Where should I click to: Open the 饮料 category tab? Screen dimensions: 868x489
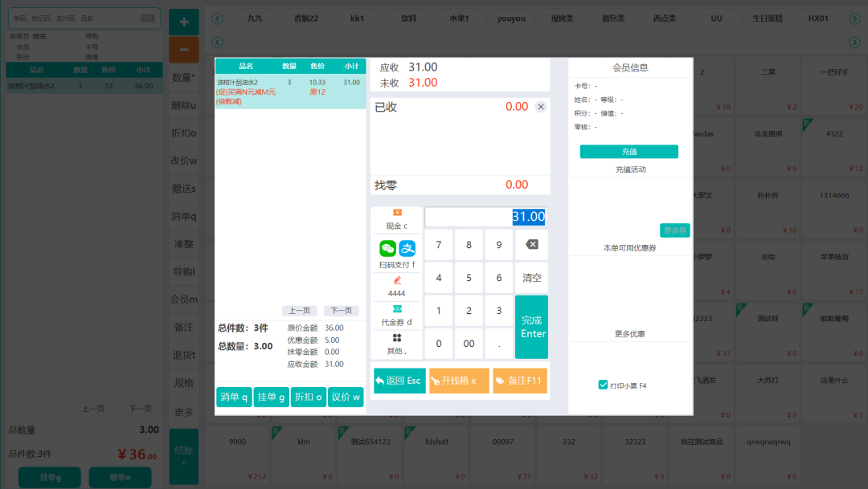(x=409, y=18)
